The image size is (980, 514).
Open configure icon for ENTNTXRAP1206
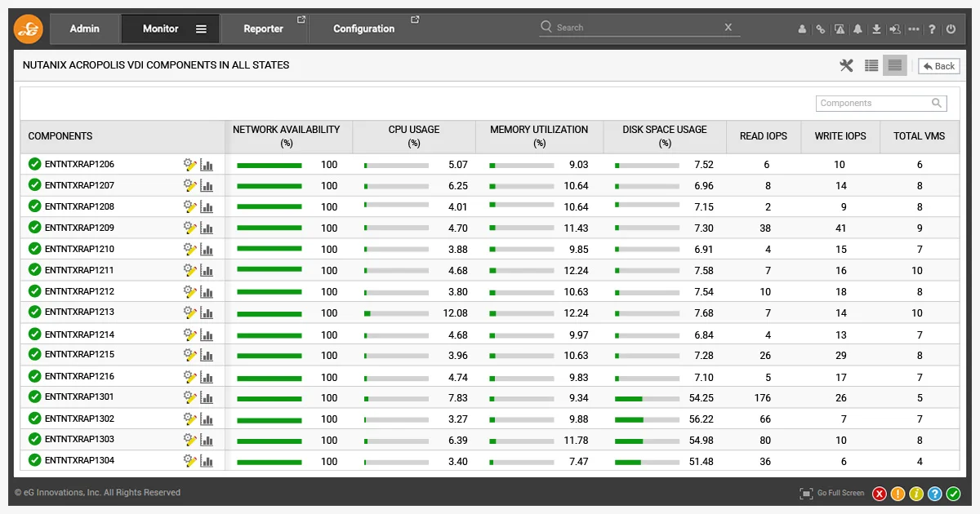point(189,164)
